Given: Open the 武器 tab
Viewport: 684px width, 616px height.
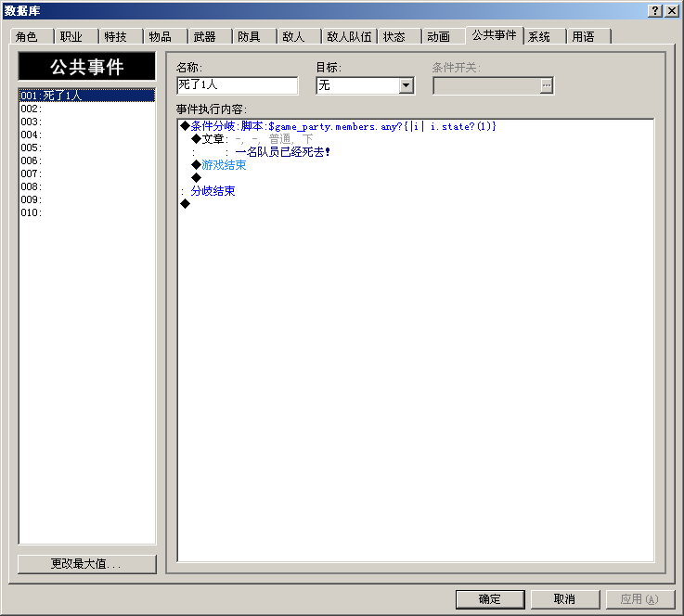Looking at the screenshot, I should 210,36.
